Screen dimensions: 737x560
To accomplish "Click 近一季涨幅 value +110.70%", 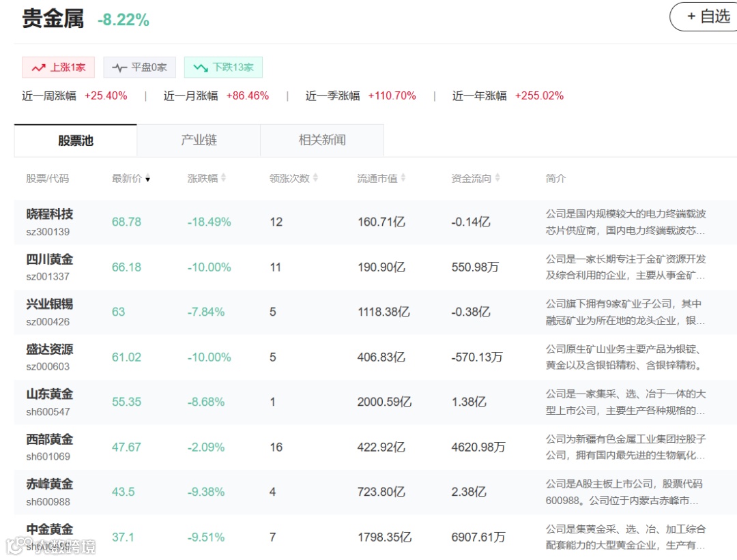I will pyautogui.click(x=392, y=96).
